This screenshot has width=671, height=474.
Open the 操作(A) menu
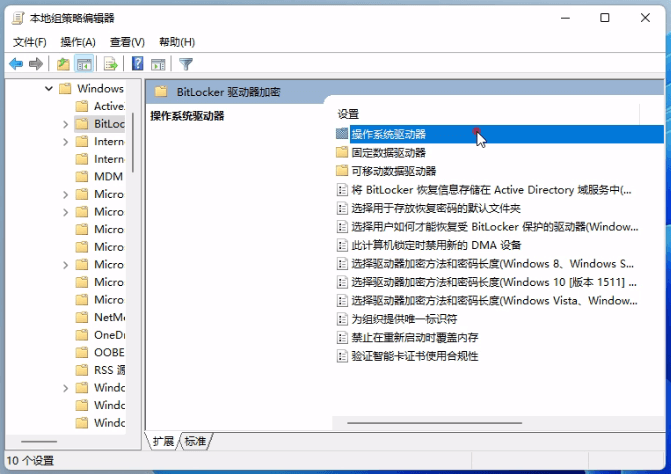(78, 42)
